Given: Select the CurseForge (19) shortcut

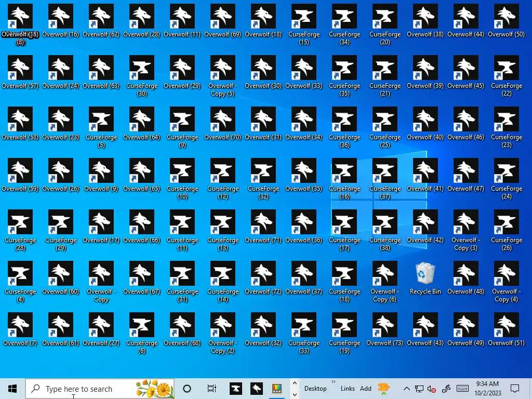Looking at the screenshot, I should point(344,333).
